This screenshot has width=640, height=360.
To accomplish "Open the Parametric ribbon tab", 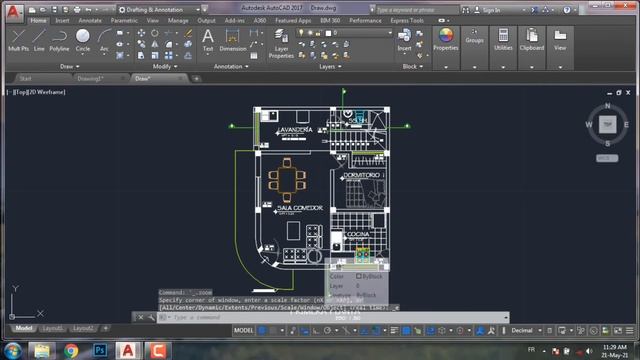I will (124, 20).
